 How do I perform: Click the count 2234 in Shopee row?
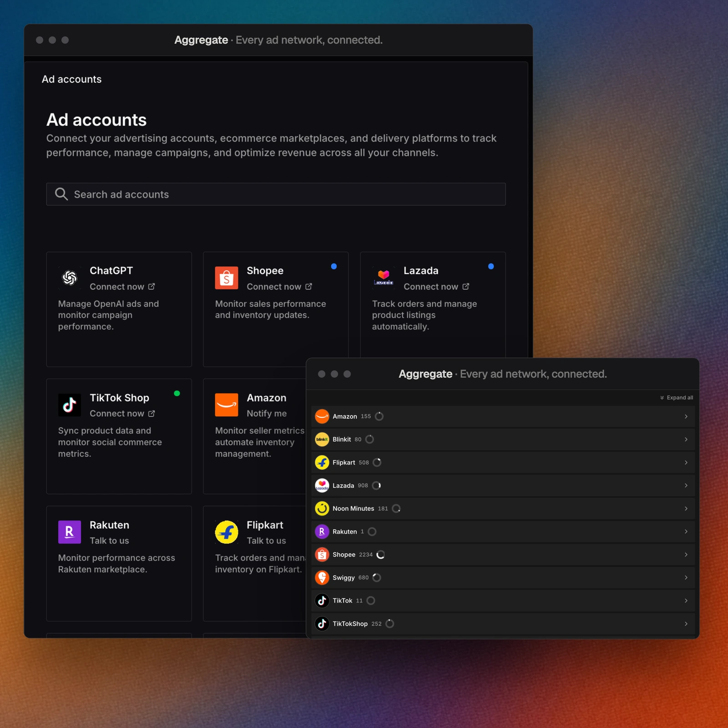tap(366, 555)
